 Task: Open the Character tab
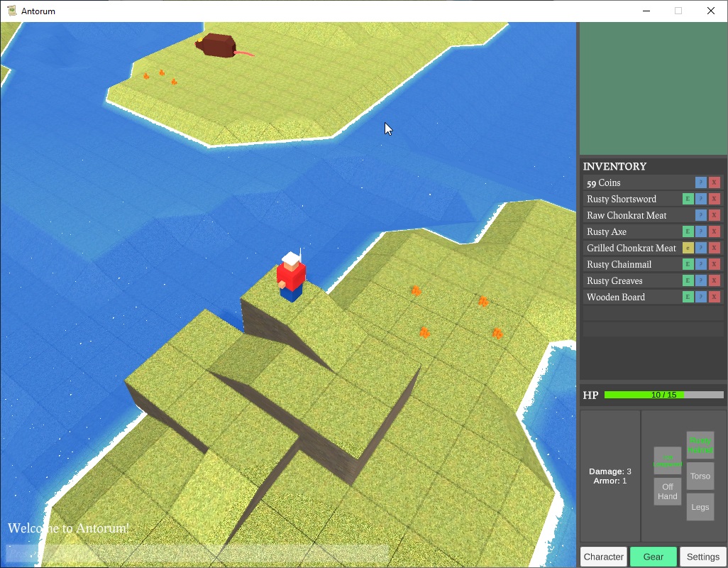coord(604,557)
